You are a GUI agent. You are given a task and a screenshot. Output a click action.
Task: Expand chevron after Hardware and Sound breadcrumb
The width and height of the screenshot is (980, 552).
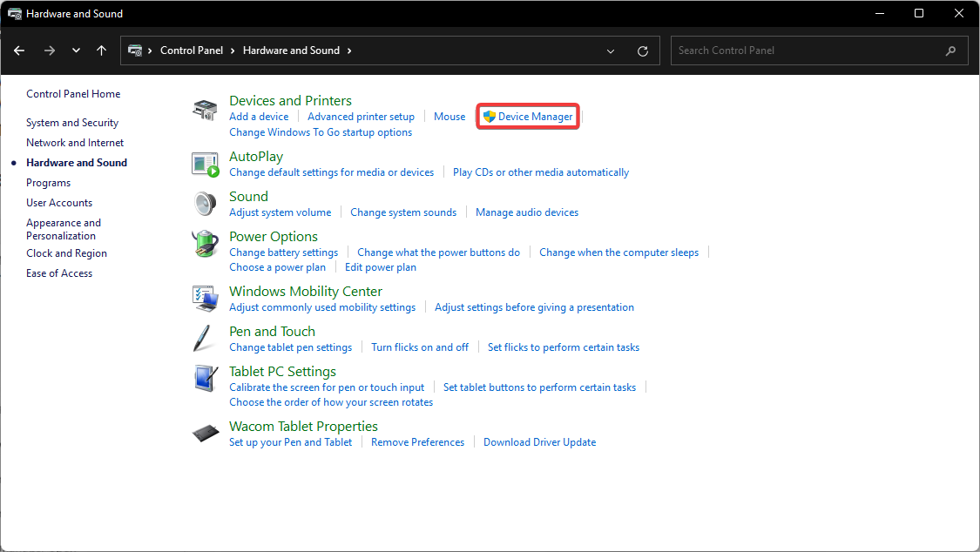click(349, 50)
